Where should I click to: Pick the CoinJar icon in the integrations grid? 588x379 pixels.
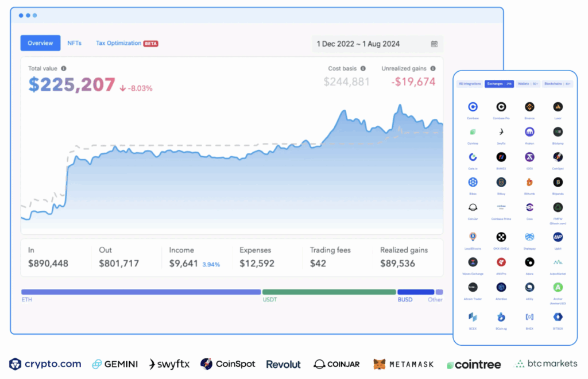(x=473, y=207)
